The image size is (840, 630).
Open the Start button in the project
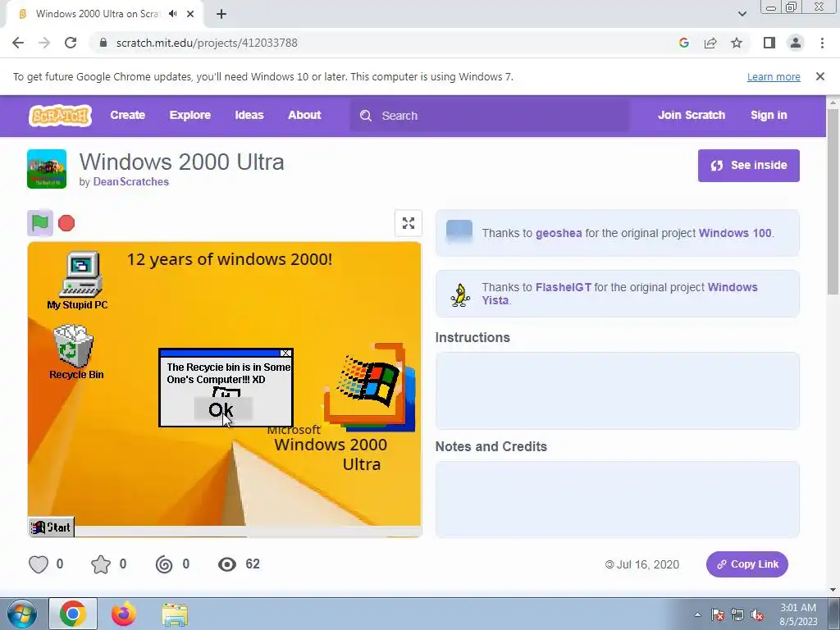pyautogui.click(x=52, y=527)
